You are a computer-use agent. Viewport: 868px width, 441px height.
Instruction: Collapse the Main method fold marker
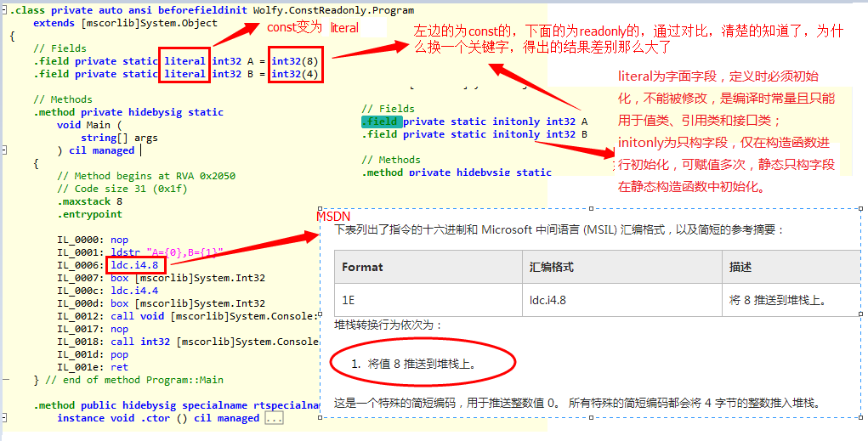4,150
